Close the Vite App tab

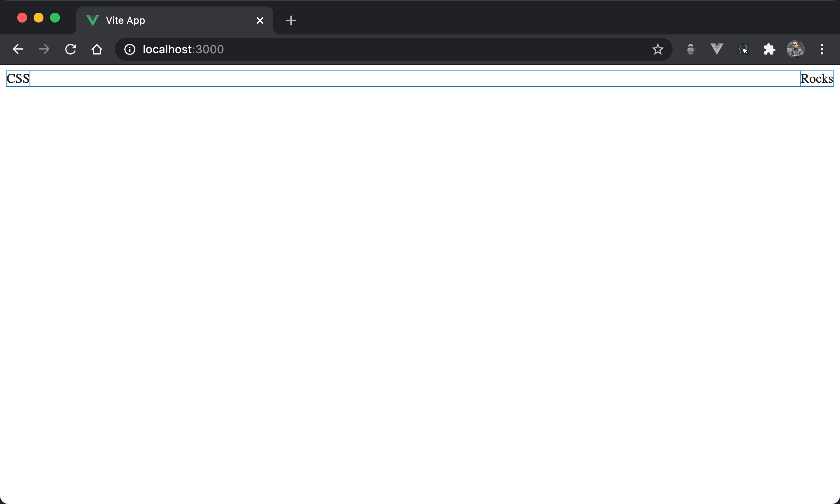[x=260, y=20]
